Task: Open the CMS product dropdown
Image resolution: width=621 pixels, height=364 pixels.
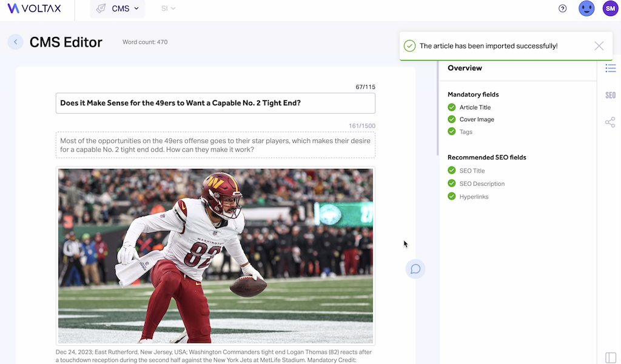Action: (118, 8)
